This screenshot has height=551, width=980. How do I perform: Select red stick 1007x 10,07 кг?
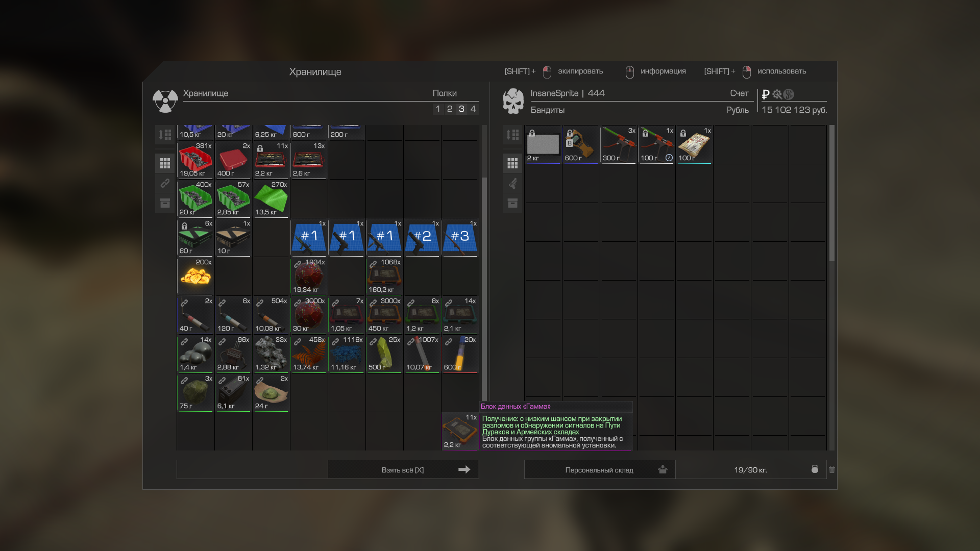(x=422, y=354)
